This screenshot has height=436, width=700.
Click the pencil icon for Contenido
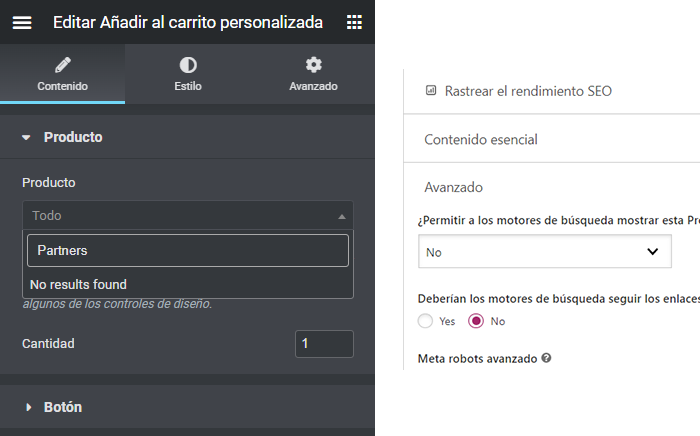pos(62,65)
